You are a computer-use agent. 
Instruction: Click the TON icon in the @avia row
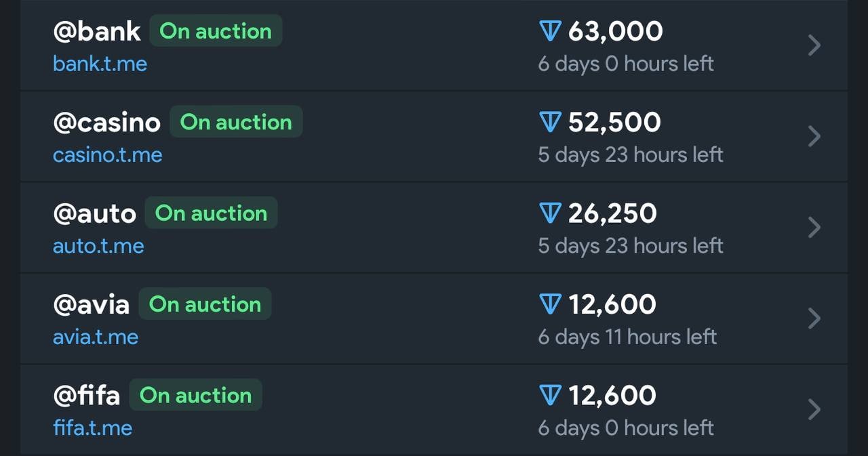click(x=550, y=305)
